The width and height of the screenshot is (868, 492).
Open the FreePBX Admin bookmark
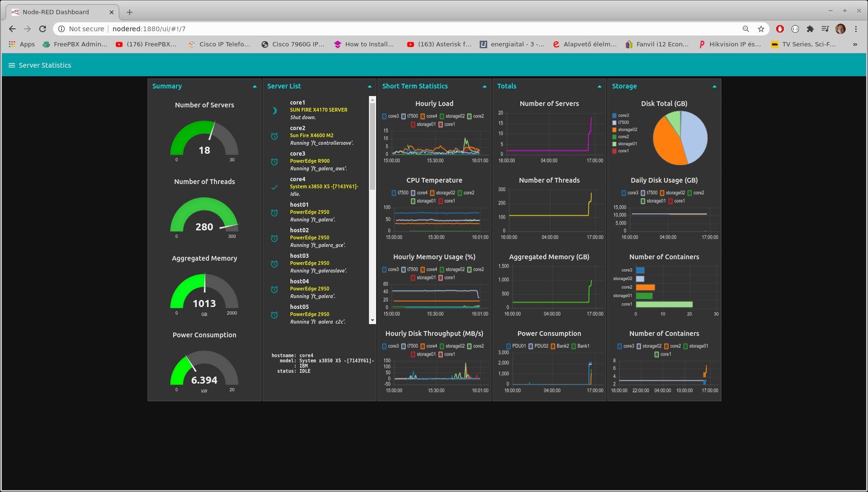coord(75,44)
